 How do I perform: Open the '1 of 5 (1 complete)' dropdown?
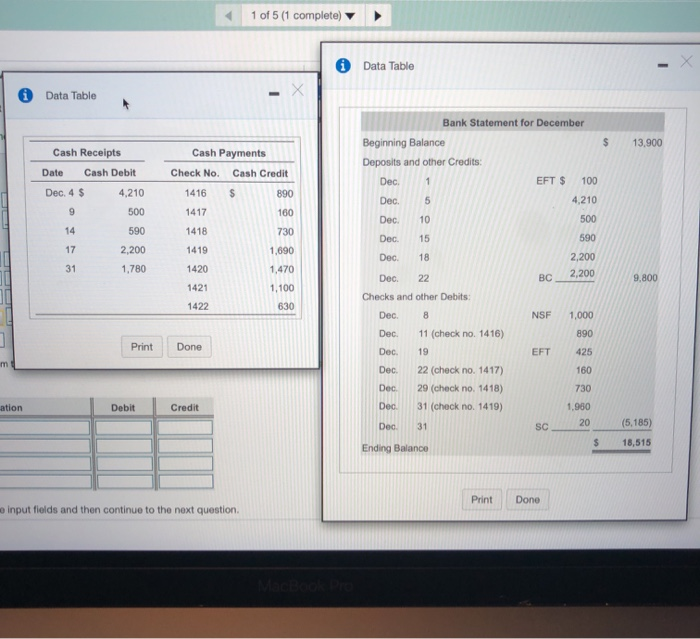pos(303,16)
